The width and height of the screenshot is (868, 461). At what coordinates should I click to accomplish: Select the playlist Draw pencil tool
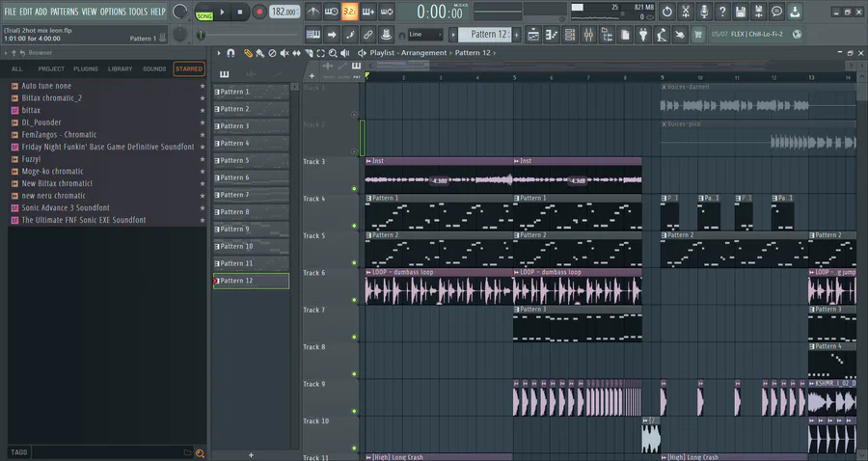pos(248,53)
